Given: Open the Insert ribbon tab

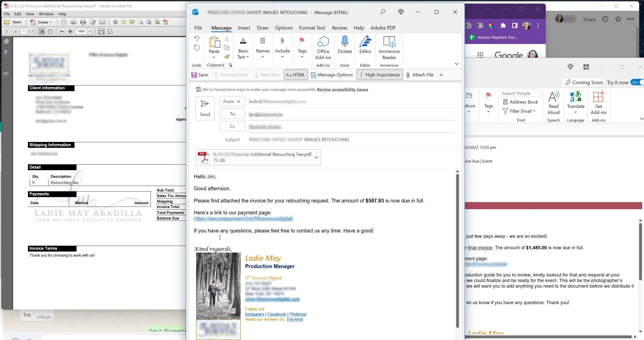Looking at the screenshot, I should [x=244, y=28].
